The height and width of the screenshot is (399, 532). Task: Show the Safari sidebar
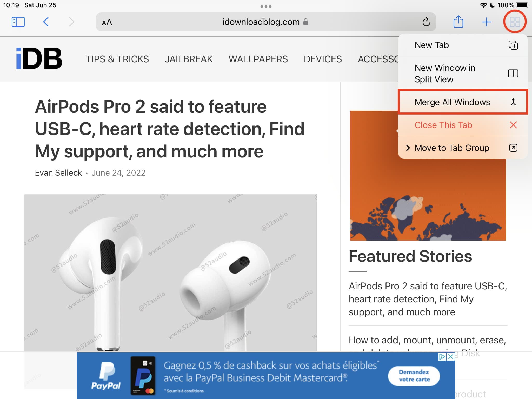coord(18,22)
